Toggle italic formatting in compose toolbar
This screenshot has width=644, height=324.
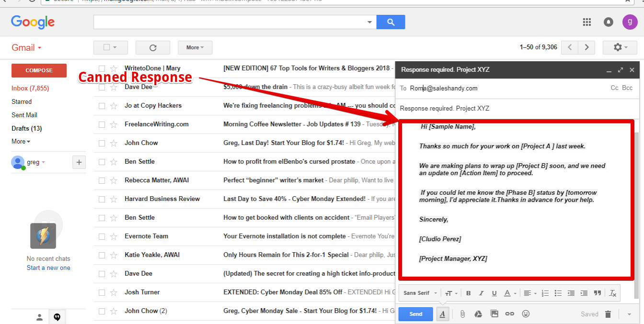click(x=481, y=293)
